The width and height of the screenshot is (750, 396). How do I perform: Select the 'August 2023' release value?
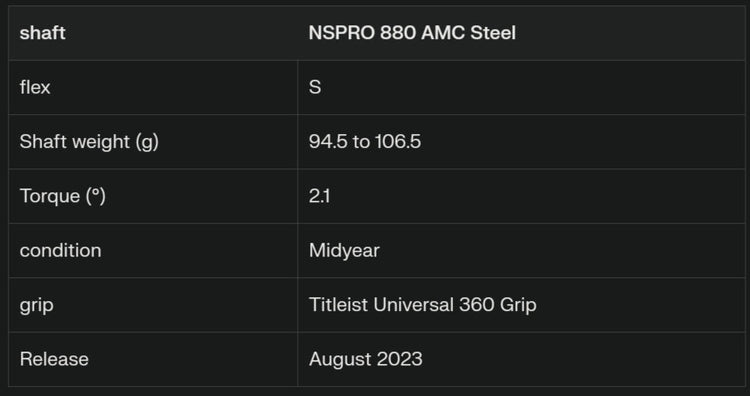pos(365,360)
